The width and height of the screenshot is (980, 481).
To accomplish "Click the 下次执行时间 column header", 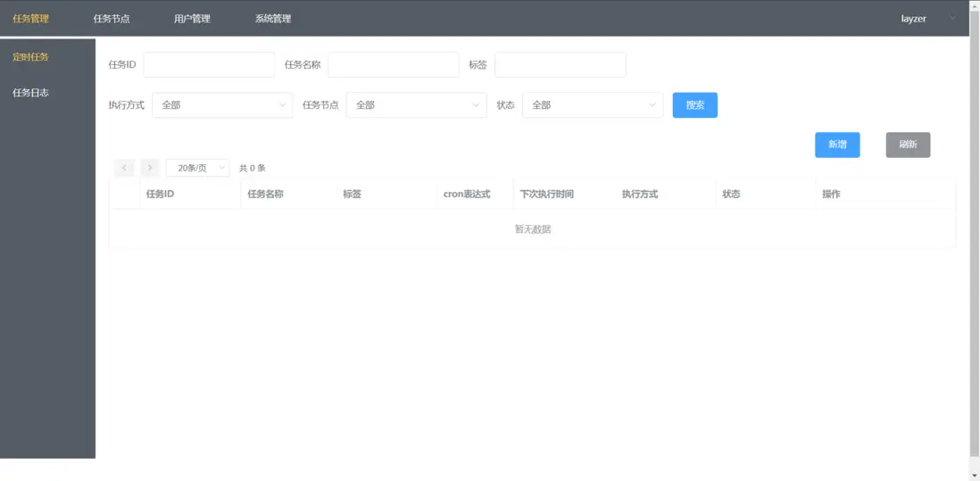I will 547,194.
